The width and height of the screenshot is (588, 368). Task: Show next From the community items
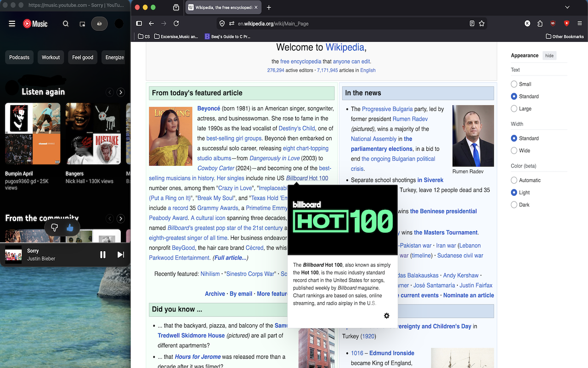[x=121, y=218]
